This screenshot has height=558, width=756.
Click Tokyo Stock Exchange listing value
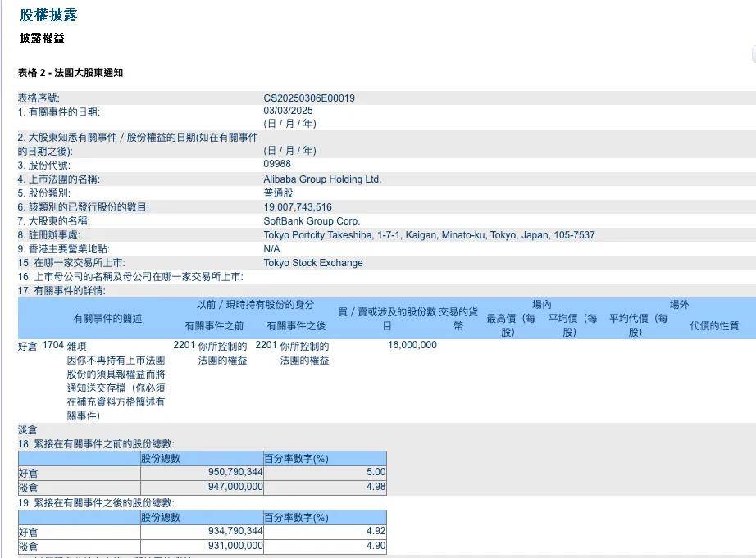pyautogui.click(x=313, y=263)
